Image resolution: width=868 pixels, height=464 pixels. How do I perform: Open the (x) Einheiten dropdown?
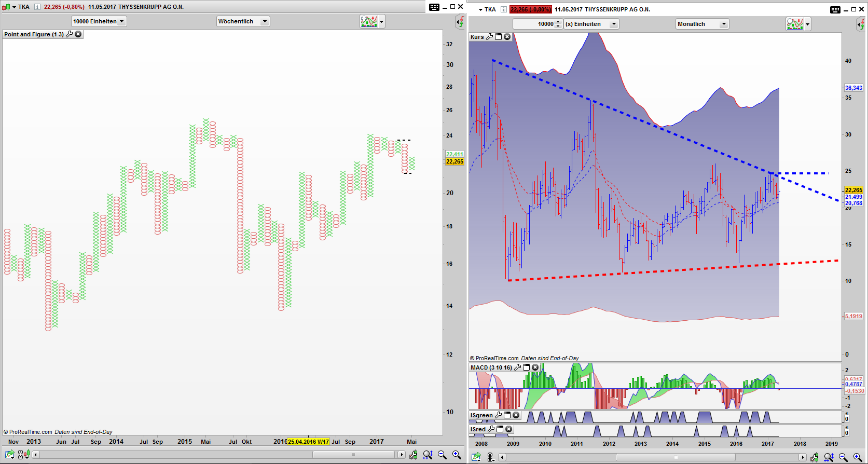pos(591,24)
